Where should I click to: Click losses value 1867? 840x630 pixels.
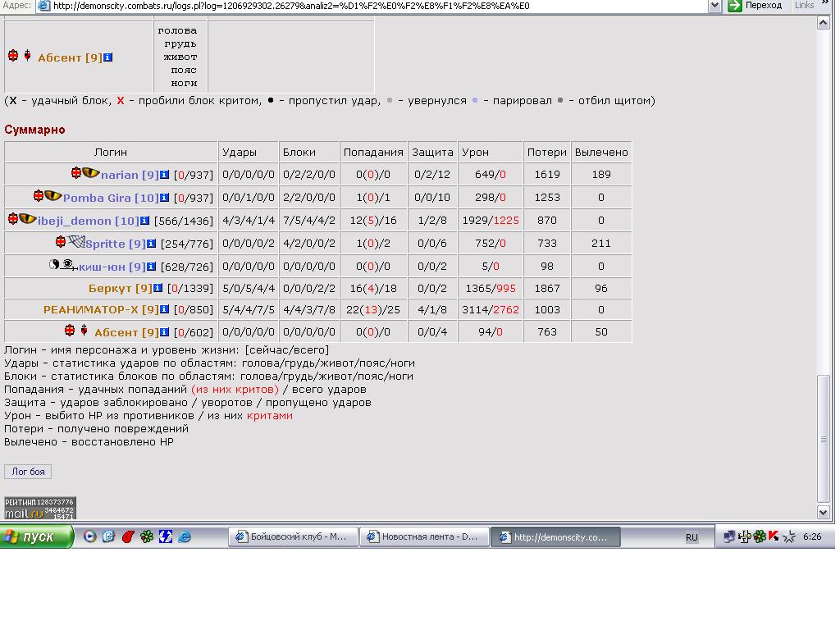[x=547, y=288]
